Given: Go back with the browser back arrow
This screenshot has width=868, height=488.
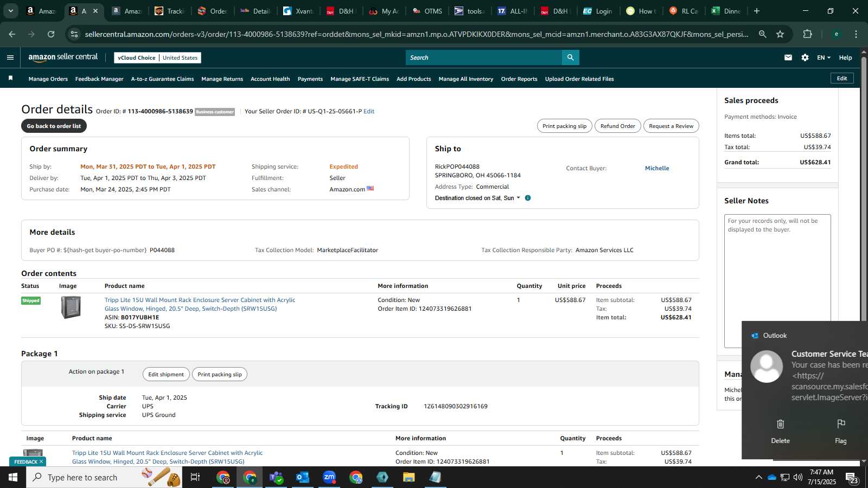Looking at the screenshot, I should [12, 34].
